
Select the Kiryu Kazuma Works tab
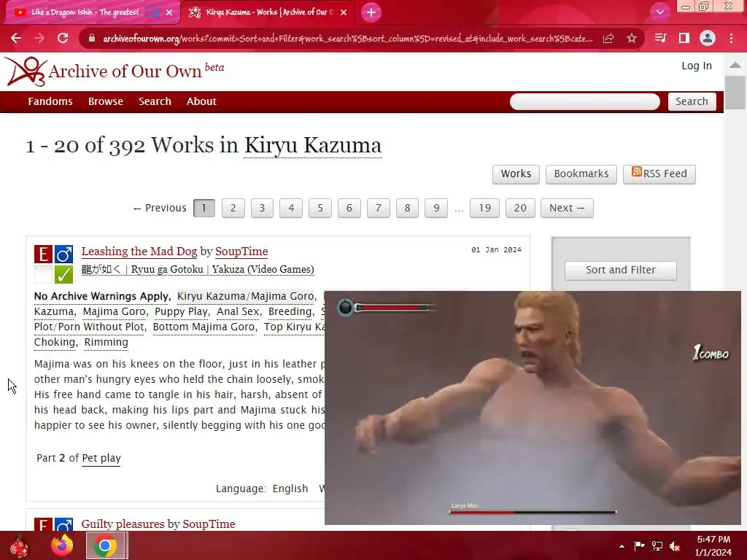268,12
